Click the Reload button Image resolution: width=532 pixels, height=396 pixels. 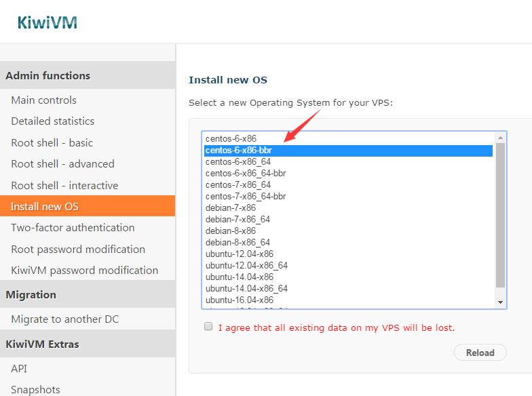pos(480,353)
